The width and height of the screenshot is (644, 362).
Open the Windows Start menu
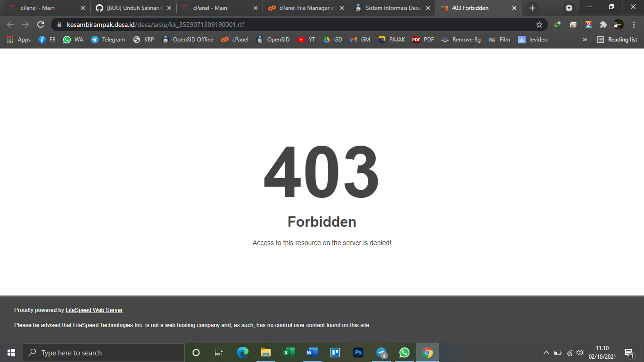tap(11, 353)
